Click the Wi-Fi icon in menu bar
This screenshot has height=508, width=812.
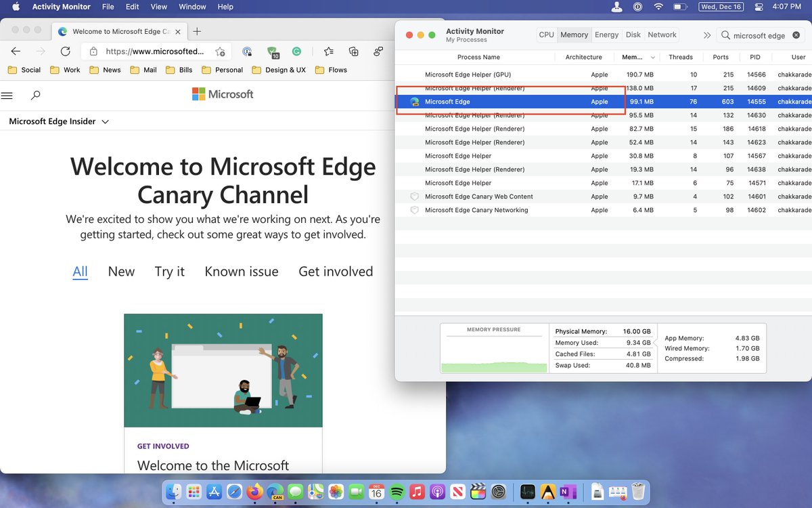pos(658,7)
